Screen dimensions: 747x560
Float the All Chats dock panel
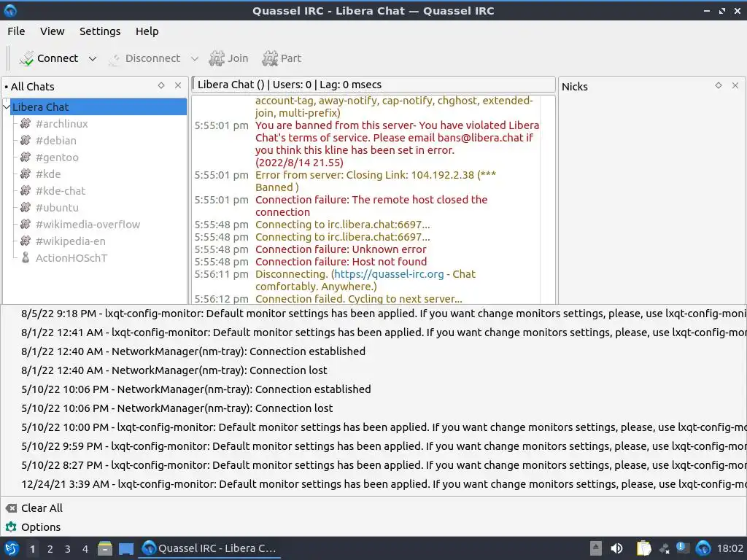161,85
